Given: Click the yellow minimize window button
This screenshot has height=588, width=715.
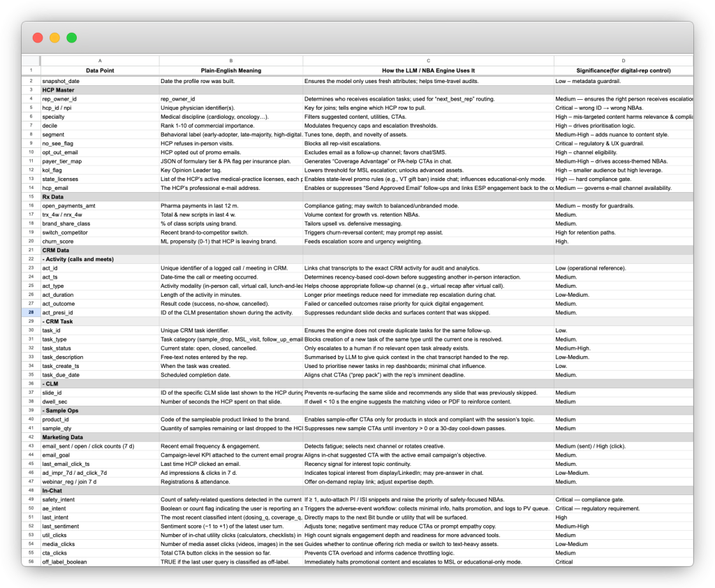Looking at the screenshot, I should point(54,38).
